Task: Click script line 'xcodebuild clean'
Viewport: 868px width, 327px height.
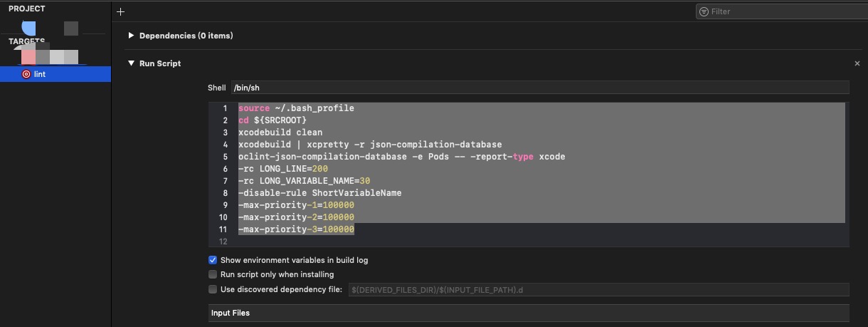Action: pos(280,133)
